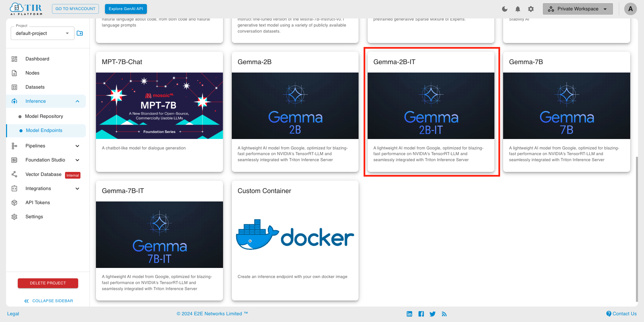644x322 pixels.
Task: Select the Gemma-2B model card image
Action: click(x=295, y=106)
